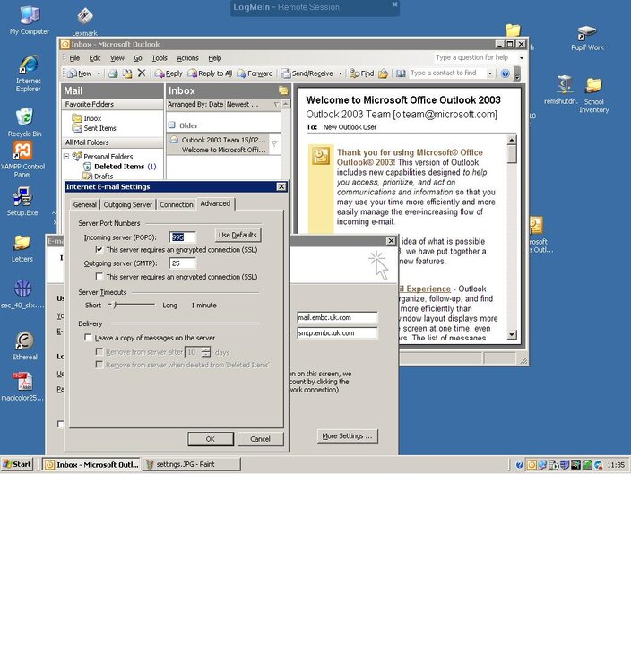Select the magicolor PDF desktop icon
Viewport: 631px width, 672px height.
(x=22, y=386)
